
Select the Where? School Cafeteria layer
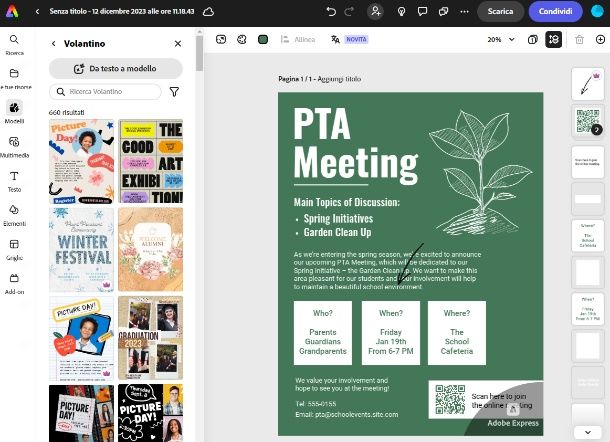tap(587, 235)
